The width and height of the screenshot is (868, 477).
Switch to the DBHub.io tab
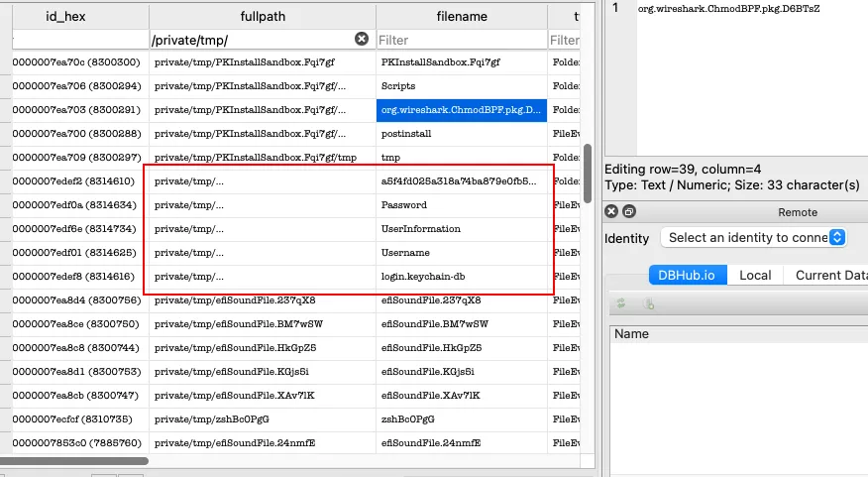(x=688, y=276)
